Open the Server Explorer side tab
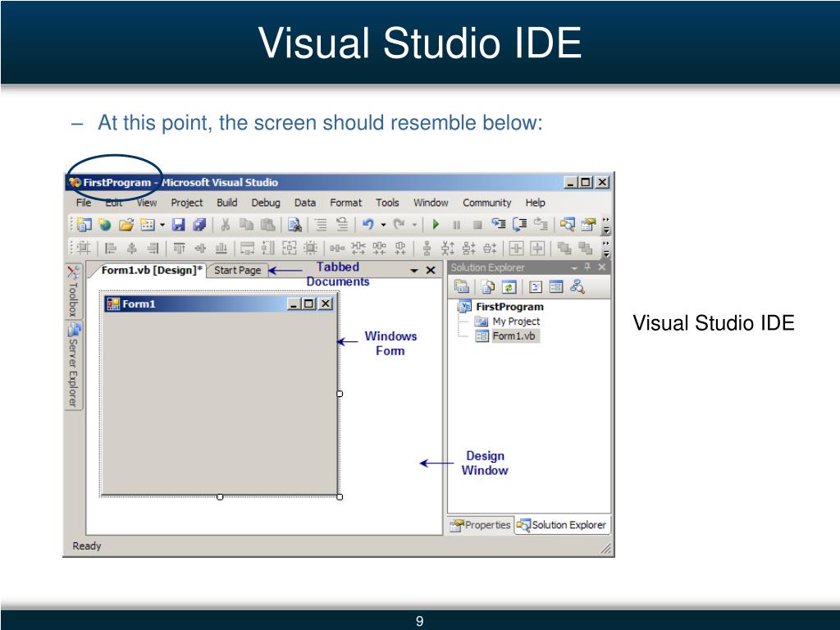This screenshot has height=630, width=840. (73, 365)
